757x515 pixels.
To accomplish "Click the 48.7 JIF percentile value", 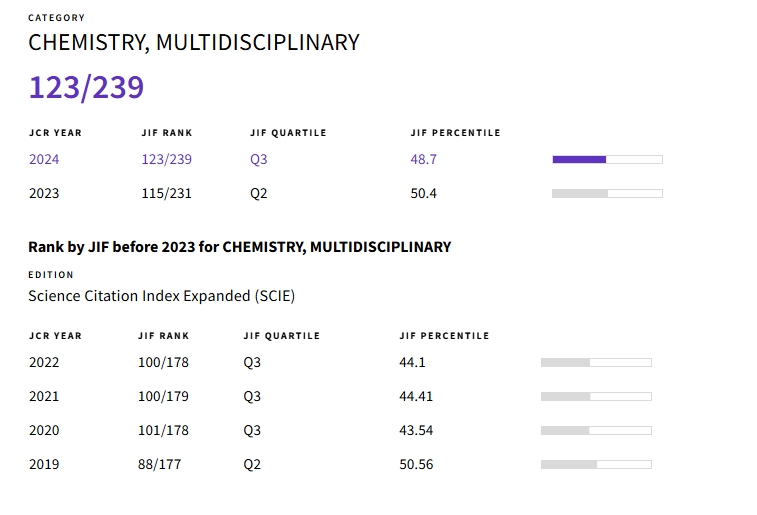I will (423, 159).
